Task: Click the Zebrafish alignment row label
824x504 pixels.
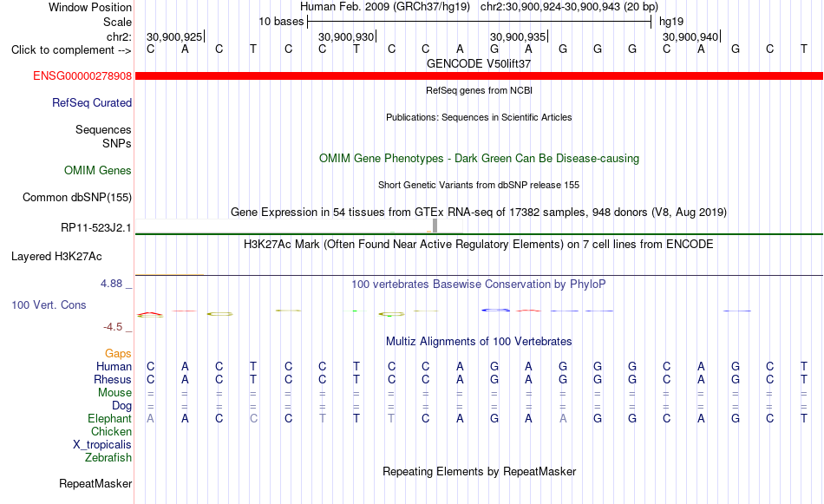Action: pos(108,458)
